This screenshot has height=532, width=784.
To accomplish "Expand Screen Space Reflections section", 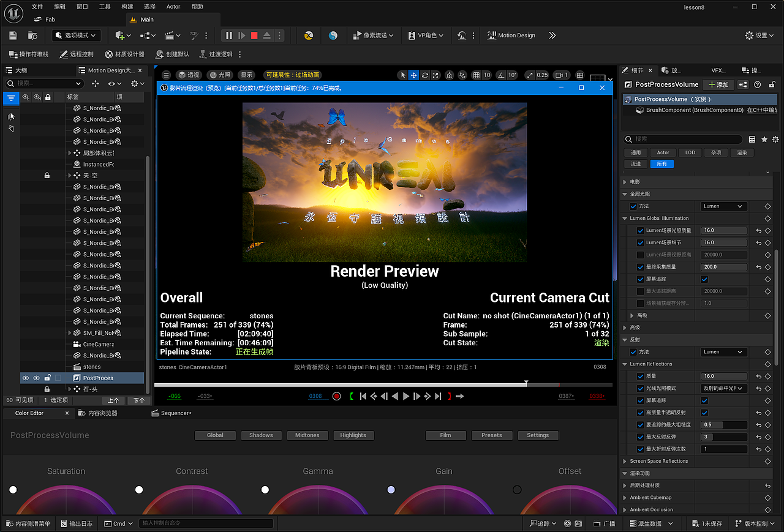I will pos(625,461).
